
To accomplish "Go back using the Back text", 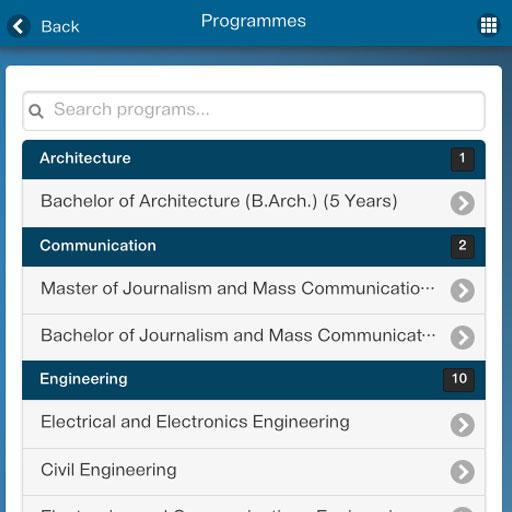I will pyautogui.click(x=60, y=26).
